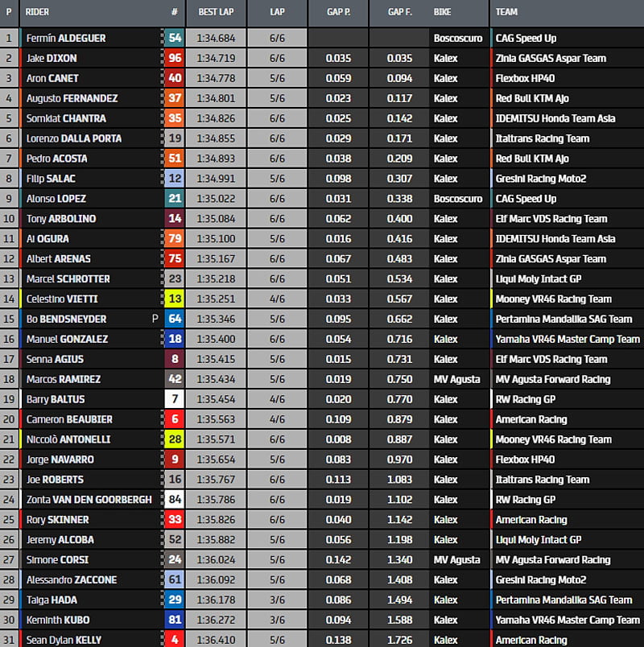The image size is (644, 647).
Task: Click Gresini Racing Moto2 in Filip Salac's row
Action: (x=541, y=179)
